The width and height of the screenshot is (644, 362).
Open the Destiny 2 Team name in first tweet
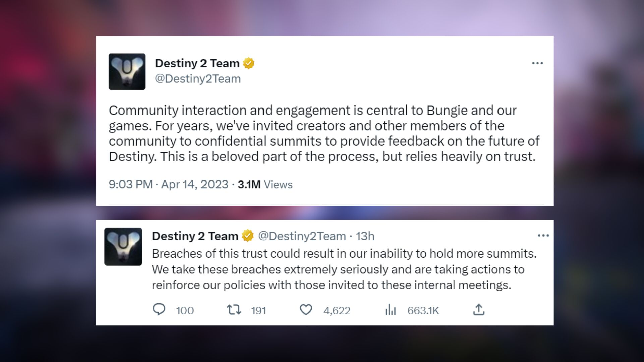[x=197, y=63]
